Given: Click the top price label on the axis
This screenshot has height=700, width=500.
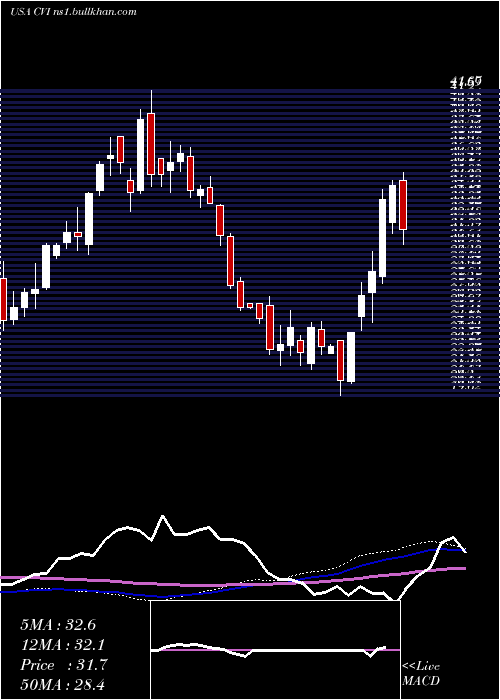Looking at the screenshot, I should point(466,82).
